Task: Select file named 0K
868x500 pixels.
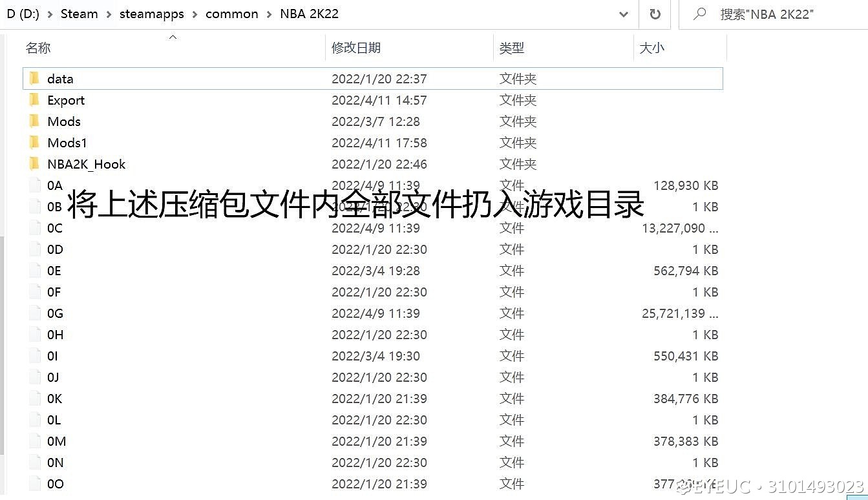Action: (x=54, y=399)
